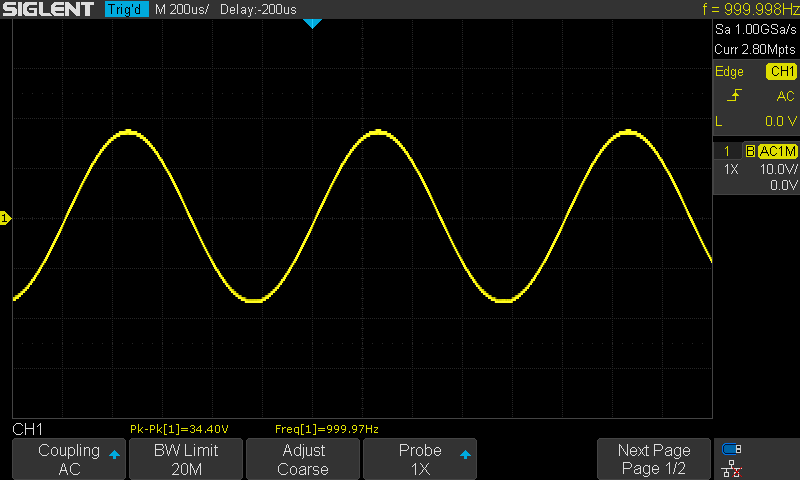
Task: Click the AC1M coupling impedance badge
Action: pos(778,151)
